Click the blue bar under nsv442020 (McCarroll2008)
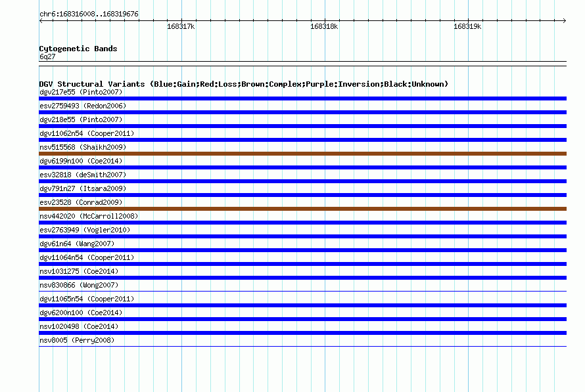The height and width of the screenshot is (392, 585). coord(302,223)
